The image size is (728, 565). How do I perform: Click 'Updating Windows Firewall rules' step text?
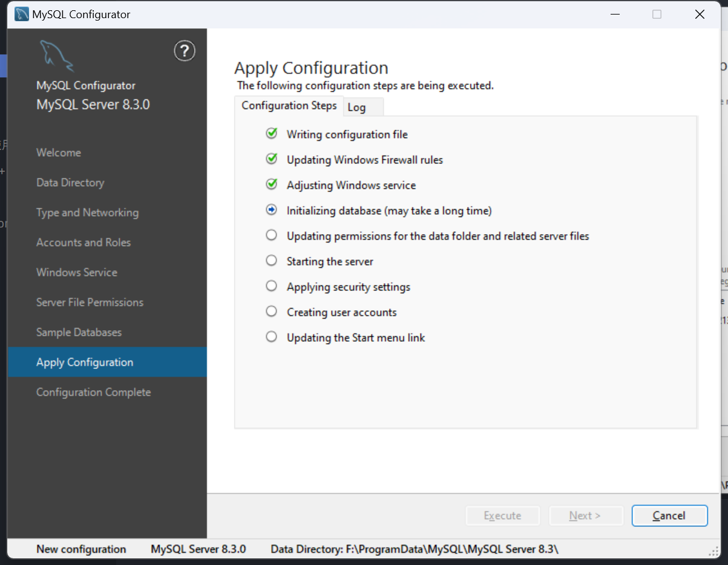click(x=365, y=160)
